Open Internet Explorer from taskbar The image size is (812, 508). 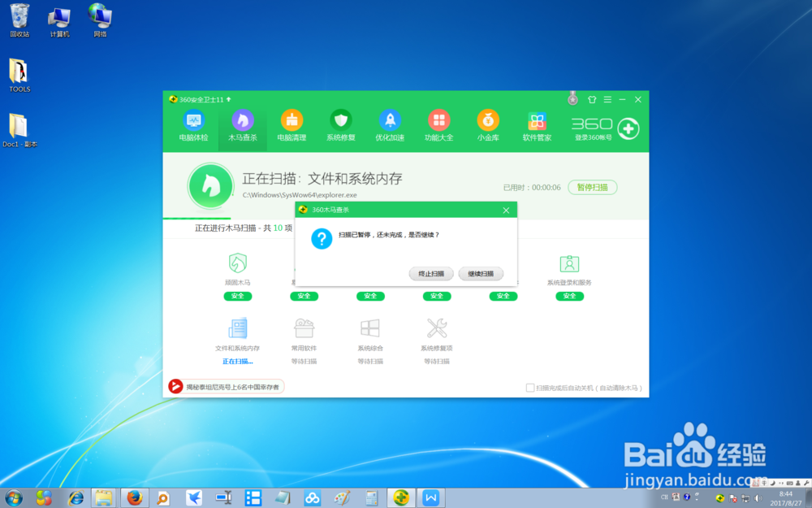coord(76,498)
